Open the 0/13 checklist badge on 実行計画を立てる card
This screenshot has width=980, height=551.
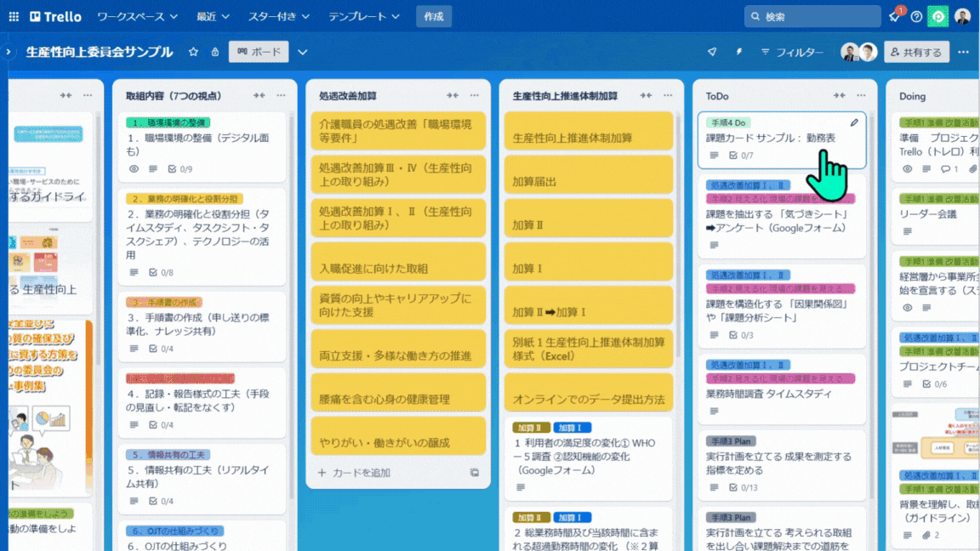tap(744, 488)
